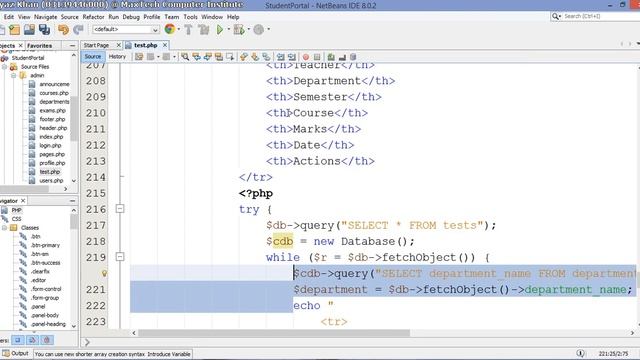This screenshot has width=640, height=360.
Task: Click the Undo arrow icon
Action: click(x=63, y=29)
